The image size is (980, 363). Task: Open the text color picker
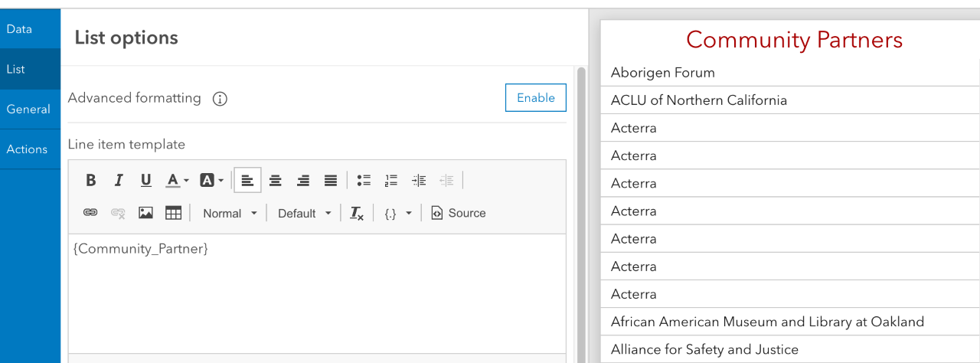[177, 181]
